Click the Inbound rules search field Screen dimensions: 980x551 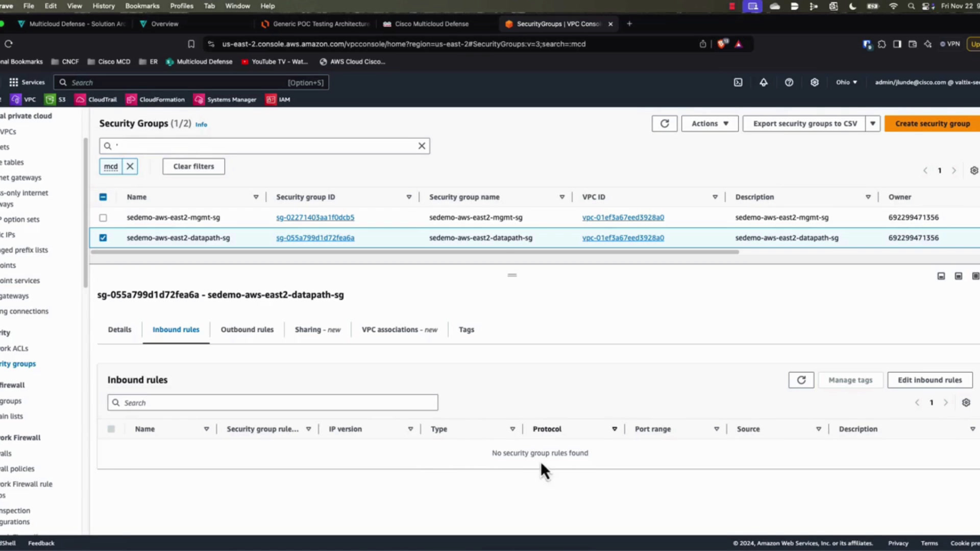point(273,403)
